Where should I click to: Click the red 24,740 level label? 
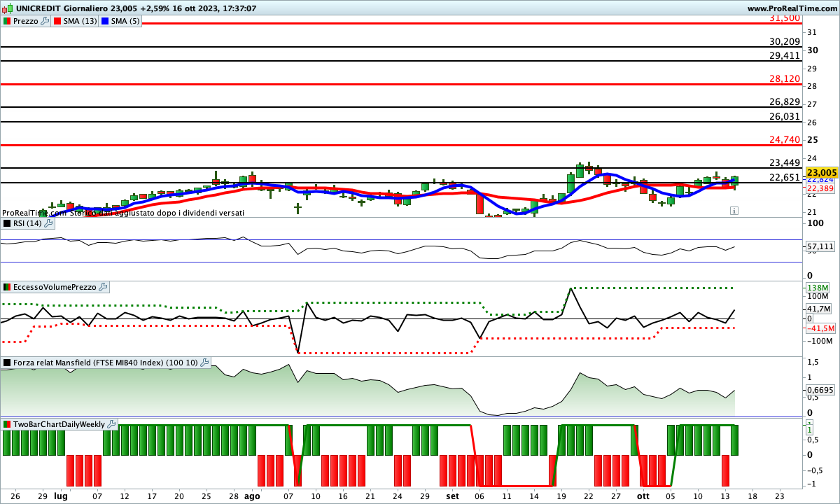coord(785,139)
